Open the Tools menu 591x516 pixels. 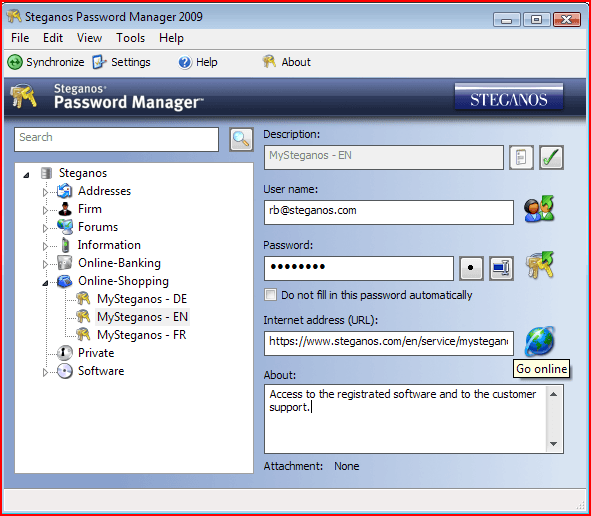(x=130, y=38)
